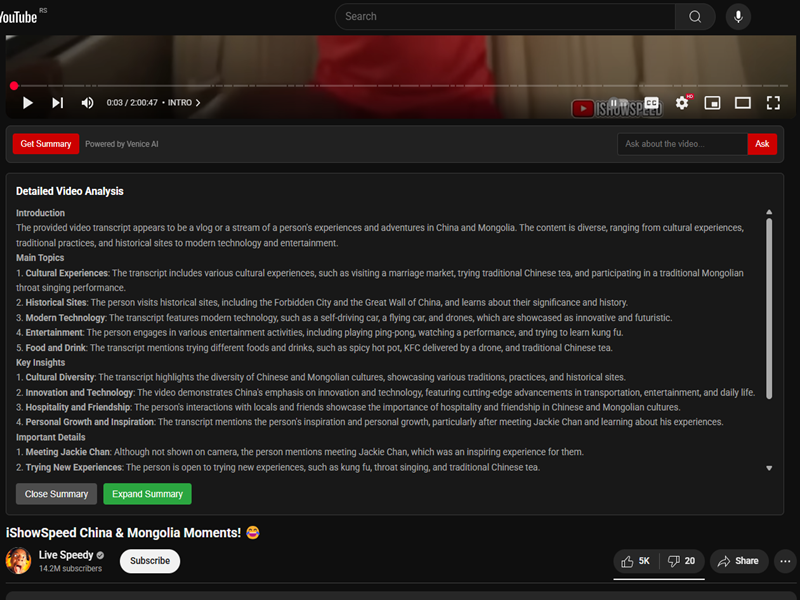Share the video

pos(738,561)
